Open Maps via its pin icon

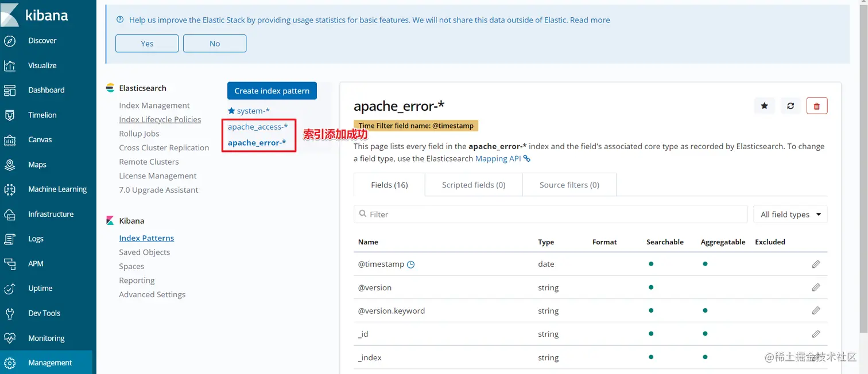[10, 165]
